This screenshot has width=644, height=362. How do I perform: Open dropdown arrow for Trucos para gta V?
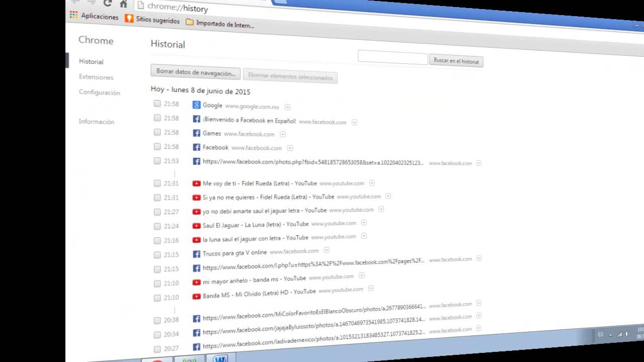(x=327, y=250)
